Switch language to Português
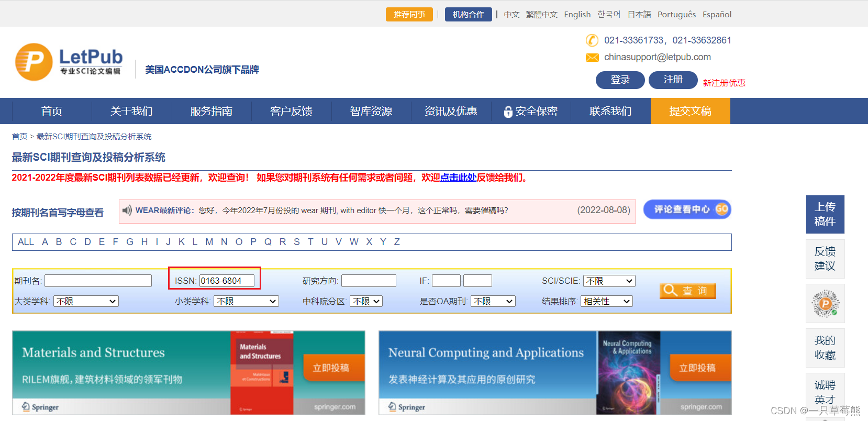 [677, 15]
